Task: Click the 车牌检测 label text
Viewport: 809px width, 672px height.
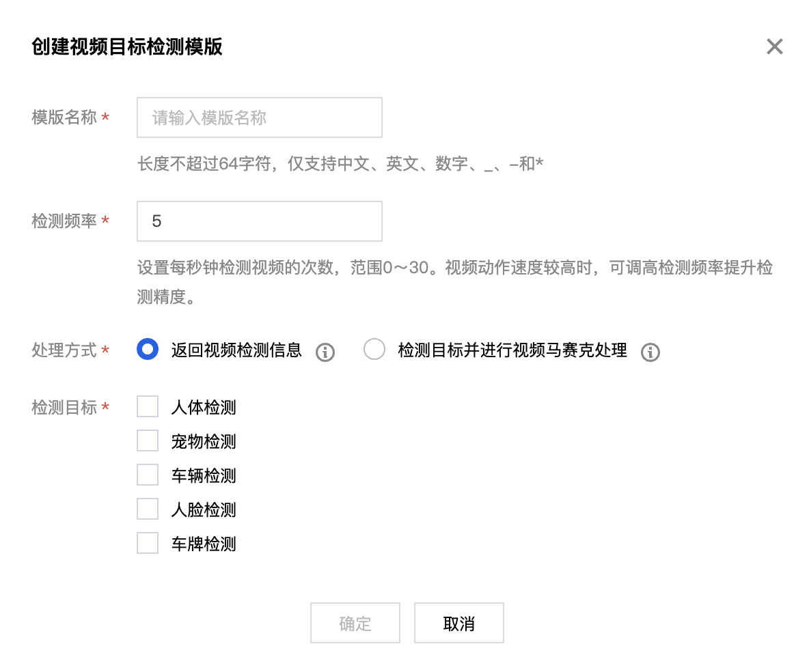Action: tap(204, 544)
